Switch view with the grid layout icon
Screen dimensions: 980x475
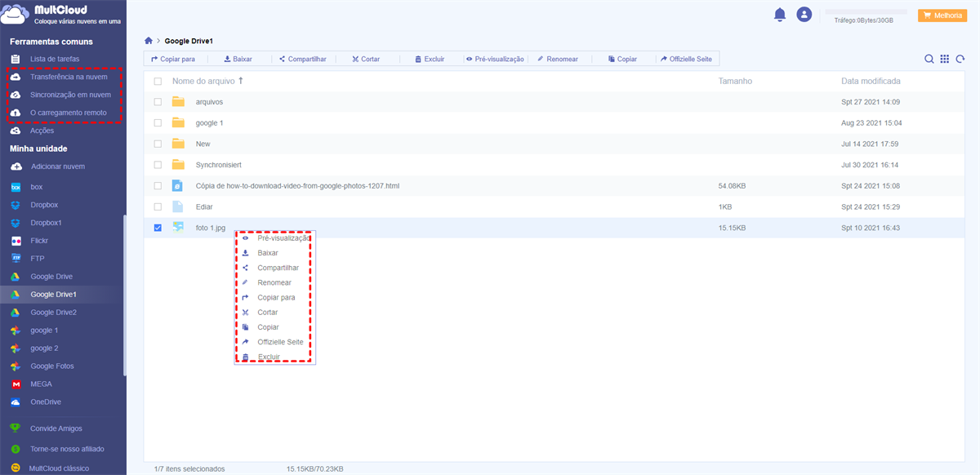(x=945, y=59)
